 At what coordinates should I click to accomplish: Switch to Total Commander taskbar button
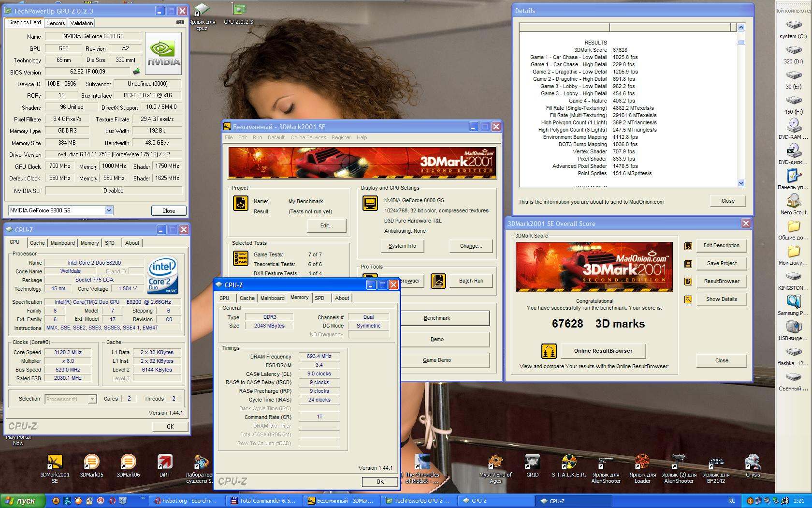pyautogui.click(x=263, y=501)
